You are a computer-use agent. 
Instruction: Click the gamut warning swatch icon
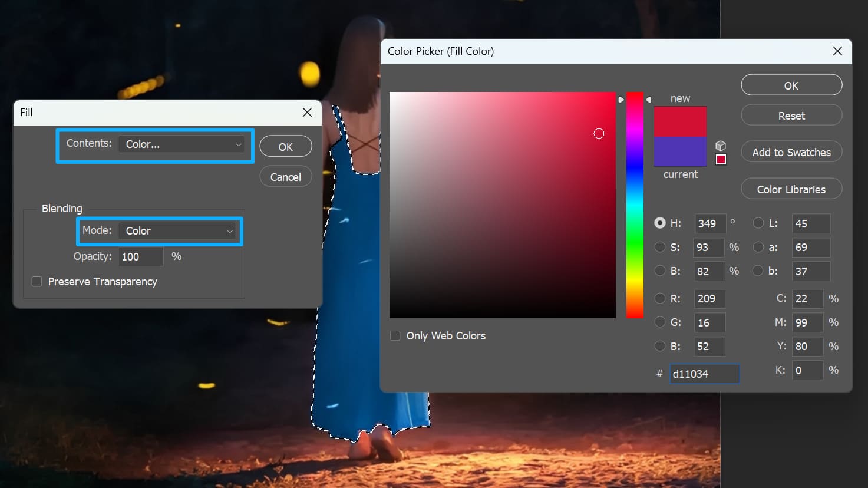[721, 160]
